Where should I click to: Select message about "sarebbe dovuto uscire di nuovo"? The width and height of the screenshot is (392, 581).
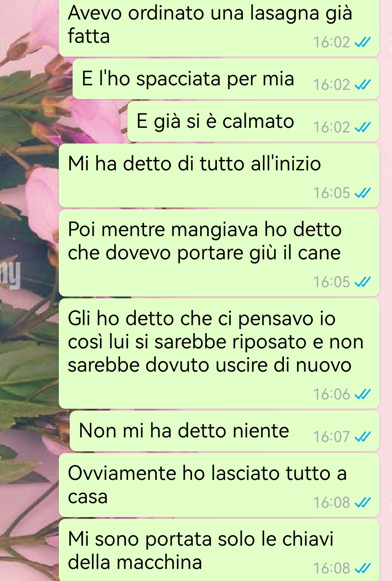tap(219, 354)
